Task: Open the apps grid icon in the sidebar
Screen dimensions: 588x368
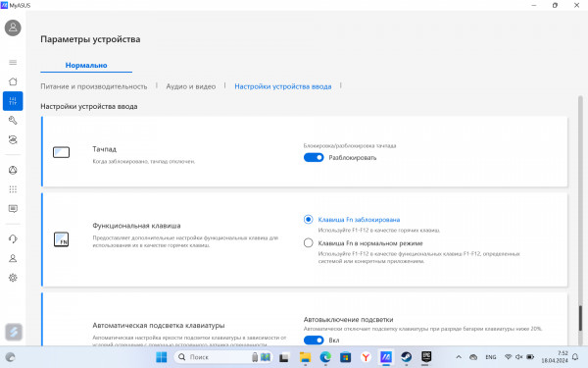Action: [13, 189]
